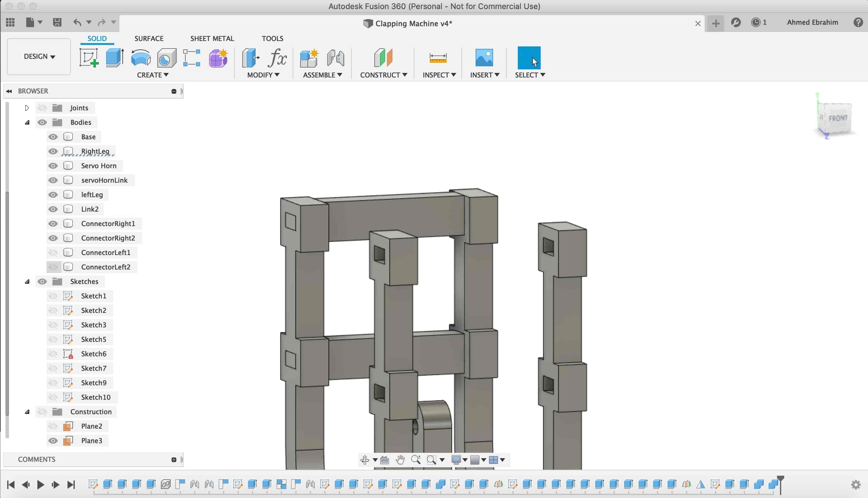Hide the Plane3 construction plane
The height and width of the screenshot is (498, 868).
(x=53, y=440)
